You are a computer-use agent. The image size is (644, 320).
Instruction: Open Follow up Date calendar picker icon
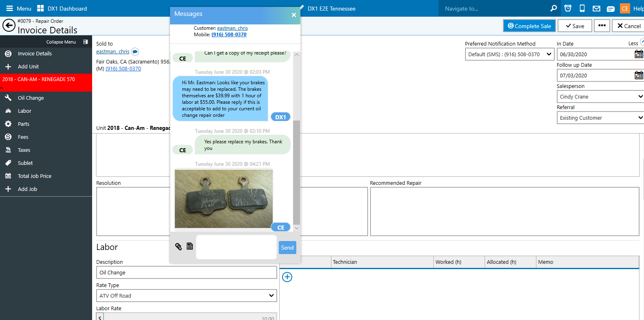(639, 75)
